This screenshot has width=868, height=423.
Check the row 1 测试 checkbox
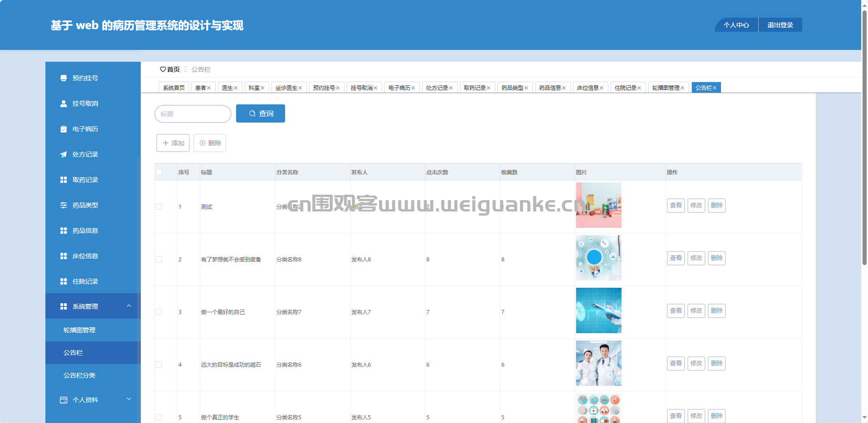159,207
